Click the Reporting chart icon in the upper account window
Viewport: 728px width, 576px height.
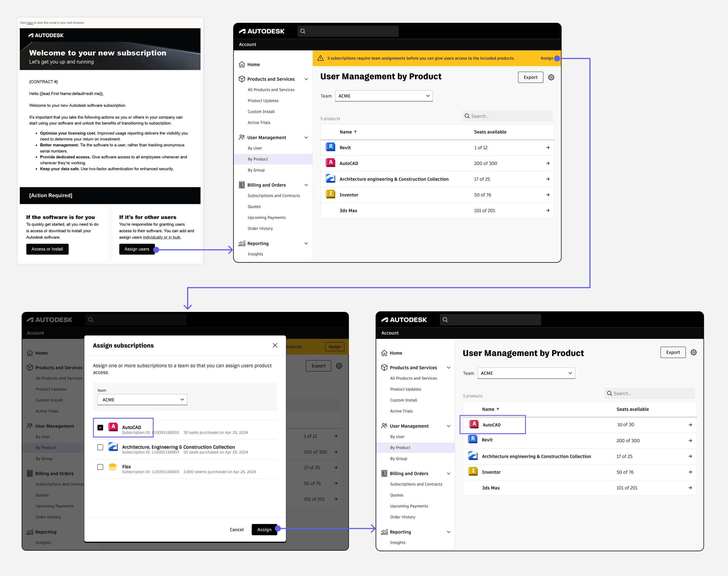(x=242, y=243)
